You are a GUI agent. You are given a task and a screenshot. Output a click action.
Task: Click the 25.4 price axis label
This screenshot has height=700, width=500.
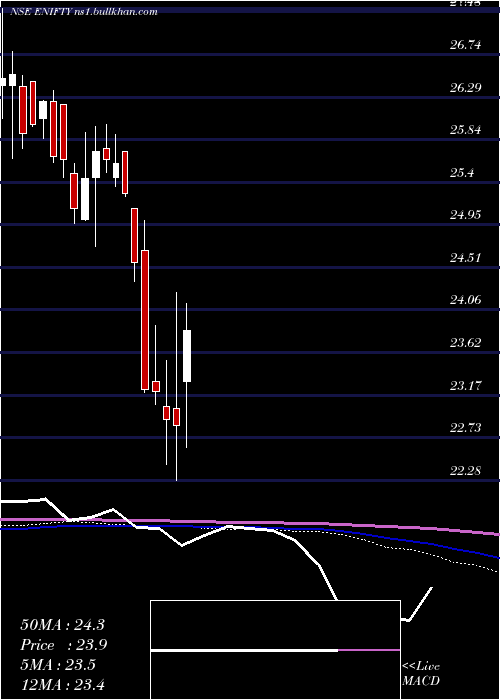pyautogui.click(x=462, y=173)
